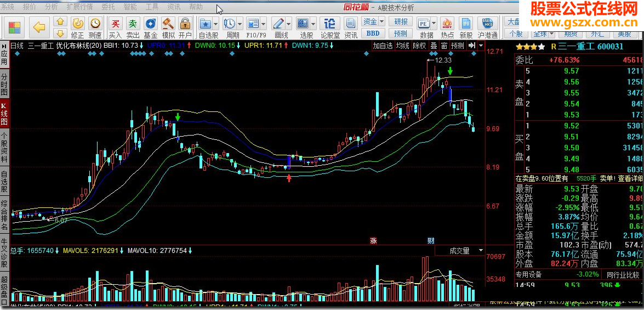The width and height of the screenshot is (644, 310).
Task: Expand the 选股 dropdown arrow
Action: tap(314, 24)
